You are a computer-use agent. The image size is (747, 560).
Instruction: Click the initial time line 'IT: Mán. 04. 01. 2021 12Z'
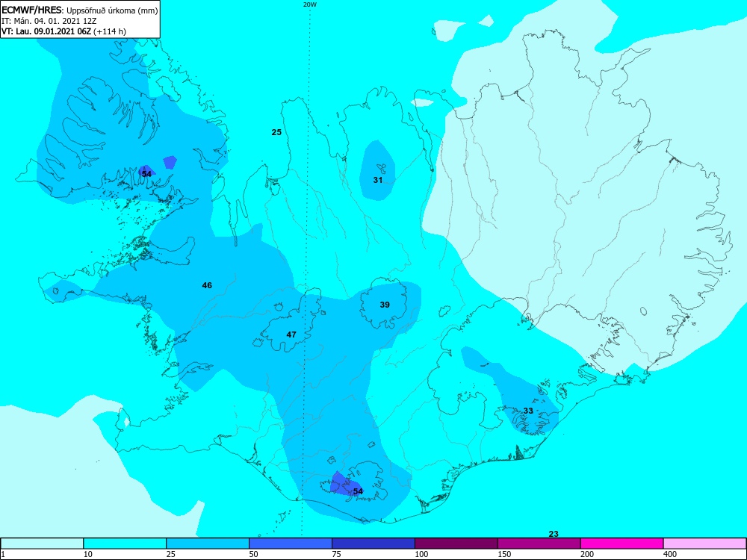[49, 21]
